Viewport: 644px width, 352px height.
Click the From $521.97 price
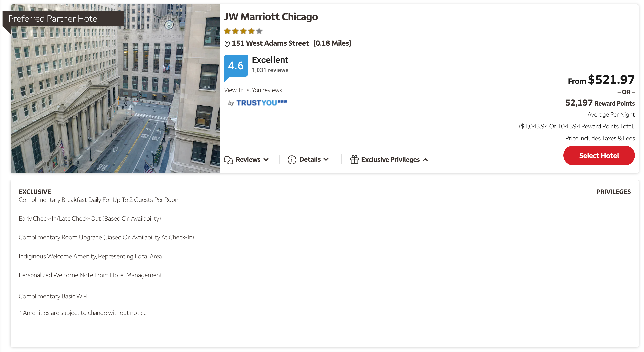pyautogui.click(x=601, y=80)
